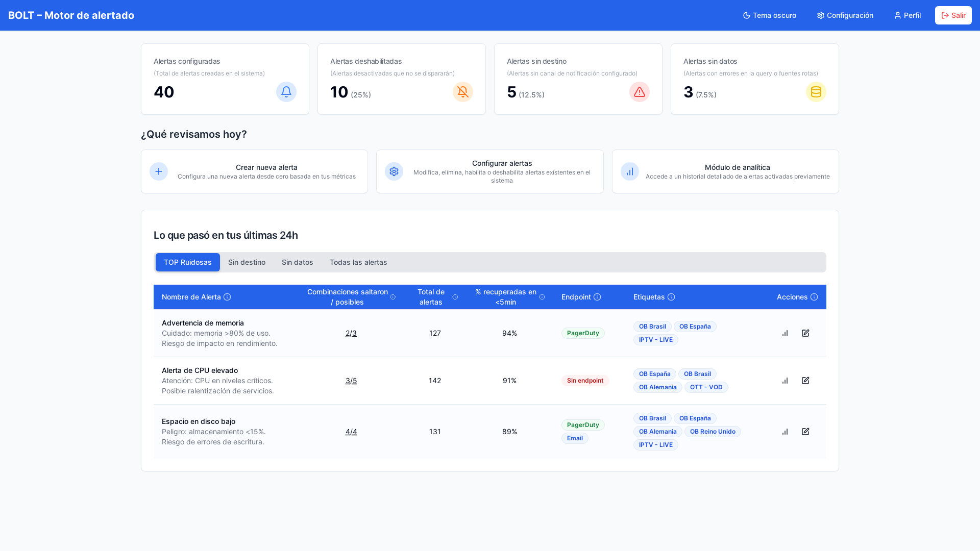
Task: Click info icon beside Etiquetas header
Action: [x=671, y=297]
